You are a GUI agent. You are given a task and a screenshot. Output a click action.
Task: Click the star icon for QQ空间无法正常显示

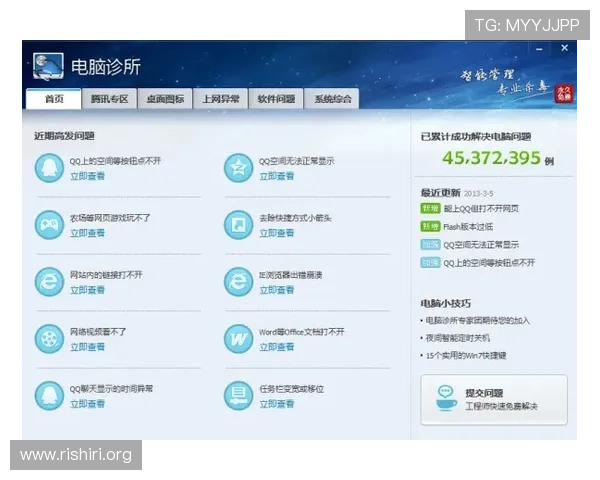(x=238, y=168)
